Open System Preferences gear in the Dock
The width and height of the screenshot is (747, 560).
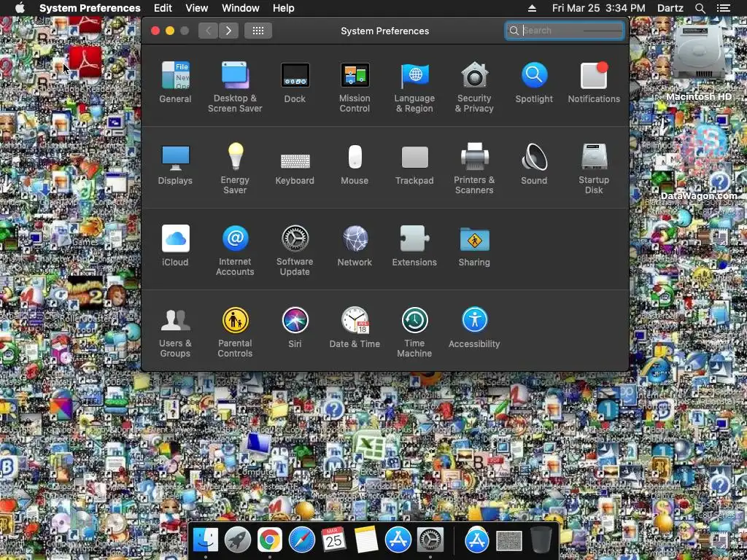pyautogui.click(x=430, y=540)
